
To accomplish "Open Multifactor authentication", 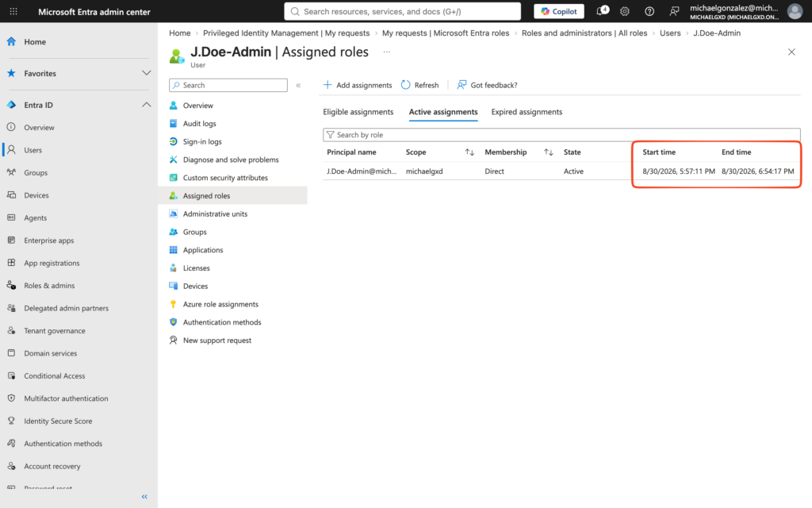I will tap(66, 398).
